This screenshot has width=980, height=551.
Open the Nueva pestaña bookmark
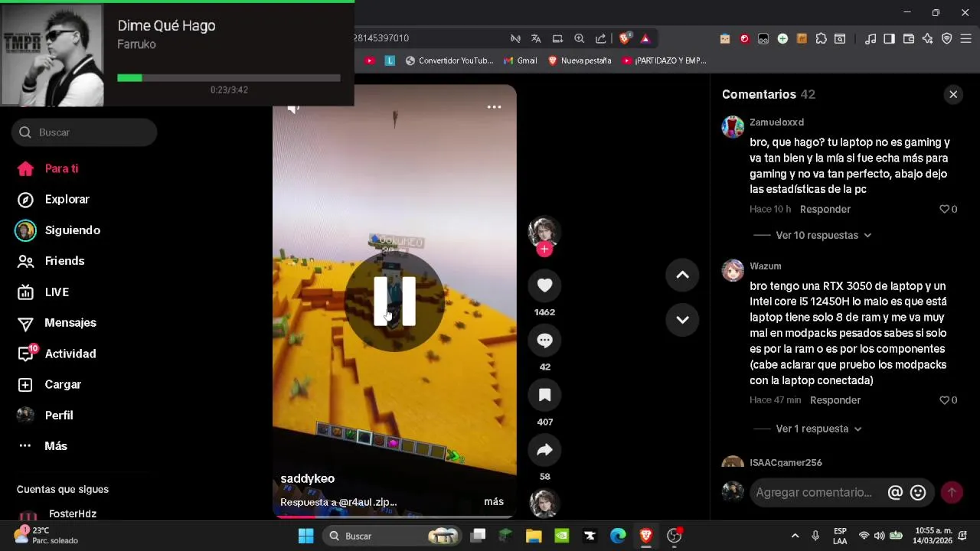coord(580,60)
